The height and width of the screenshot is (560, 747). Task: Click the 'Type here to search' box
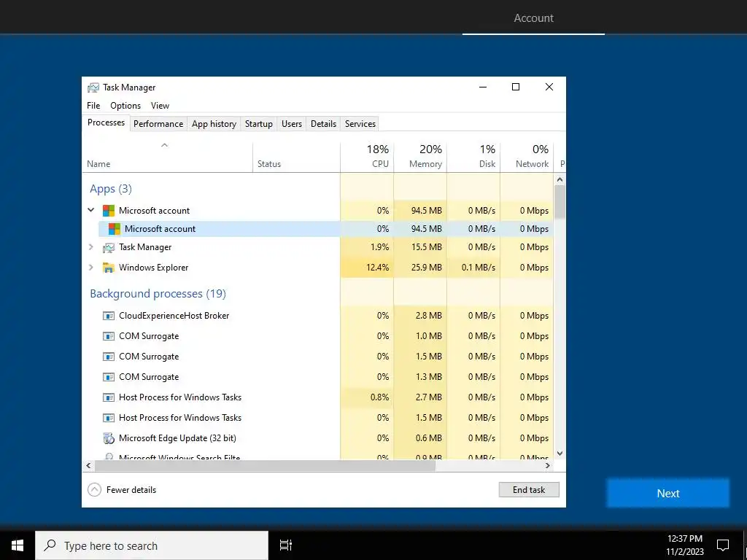pyautogui.click(x=152, y=545)
